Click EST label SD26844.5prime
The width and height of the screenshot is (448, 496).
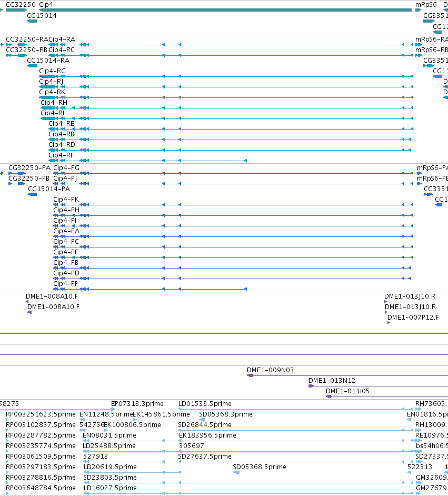(x=205, y=425)
